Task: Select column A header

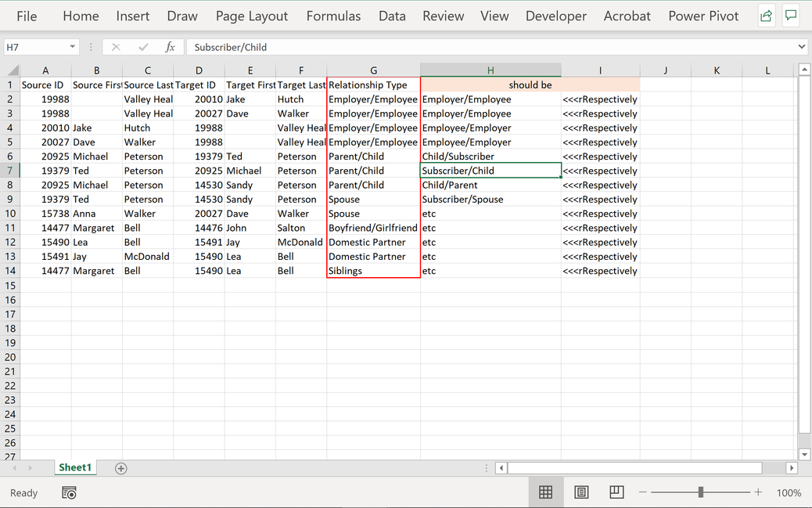Action: [45, 70]
